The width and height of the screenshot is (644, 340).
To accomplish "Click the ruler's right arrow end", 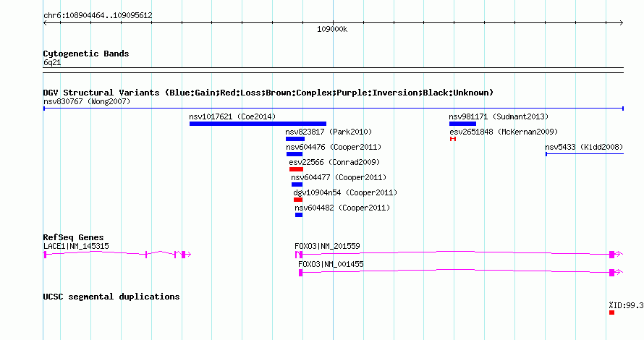I will 622,23.
